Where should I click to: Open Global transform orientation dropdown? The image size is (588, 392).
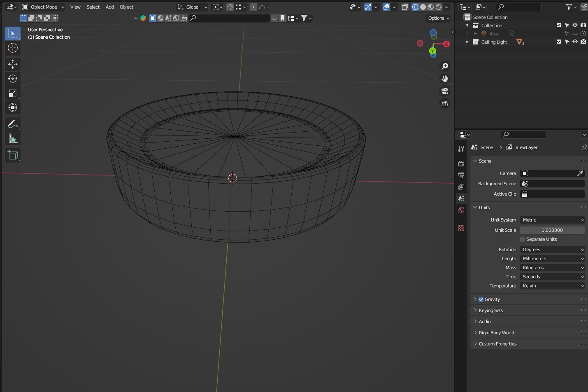tap(193, 7)
